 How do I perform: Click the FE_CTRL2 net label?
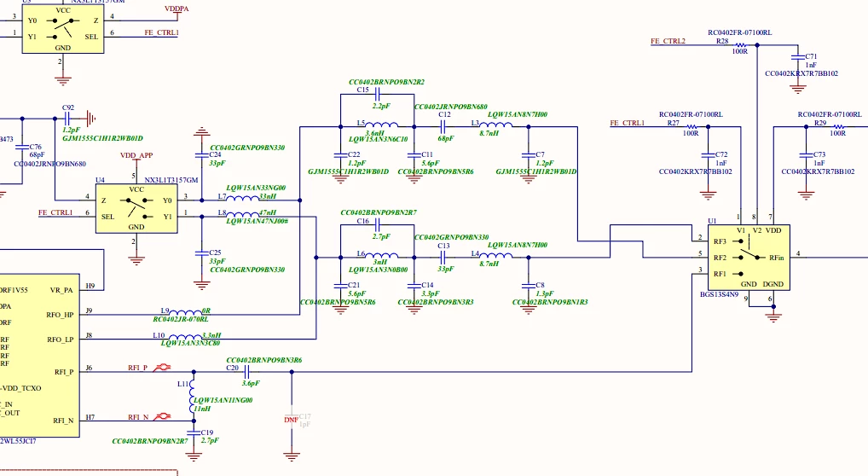[x=668, y=41]
